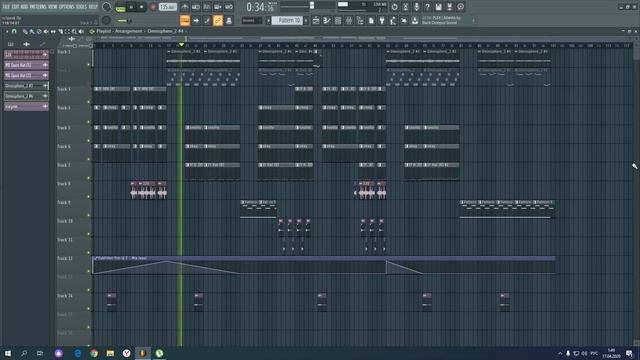Toggle mute dot for Track 3
Screen dimensions: 640x360
[x=89, y=102]
